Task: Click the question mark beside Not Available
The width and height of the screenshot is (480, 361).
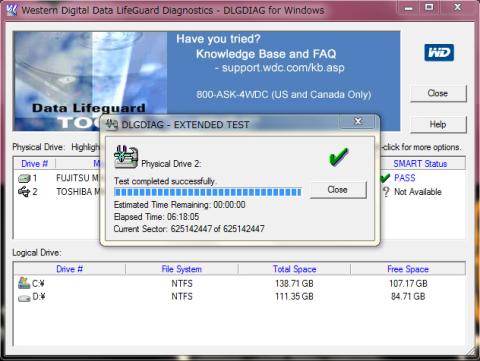Action: pos(386,192)
